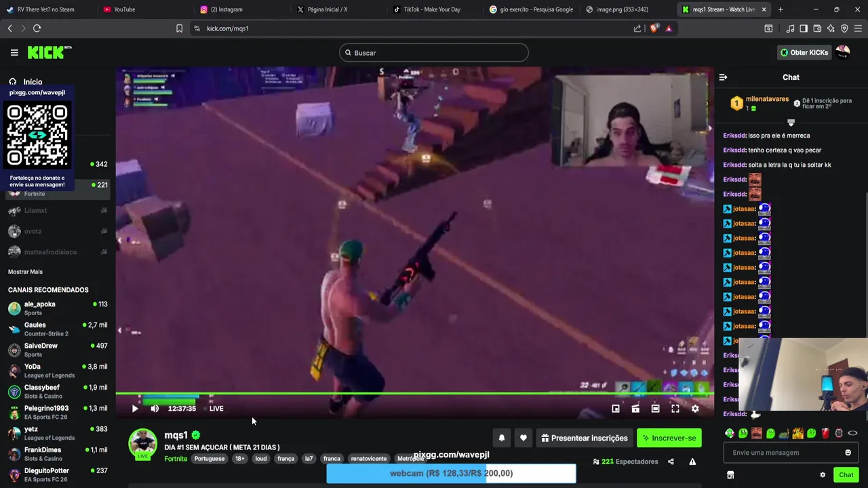
Task: Open the Brave music playlist icon
Action: click(790, 28)
